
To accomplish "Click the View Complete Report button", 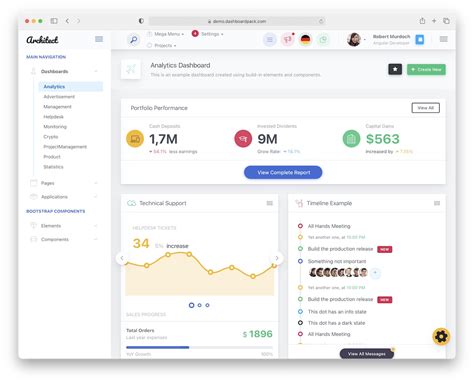I will pyautogui.click(x=283, y=172).
